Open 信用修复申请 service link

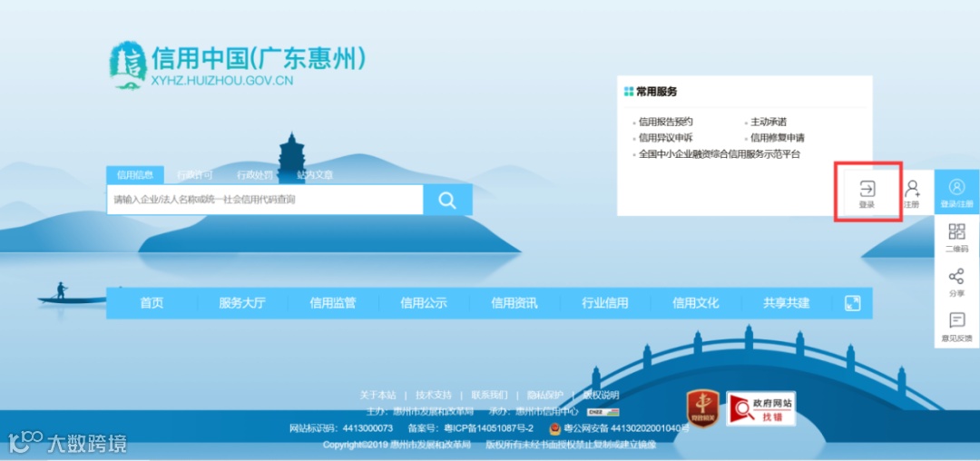click(x=778, y=138)
